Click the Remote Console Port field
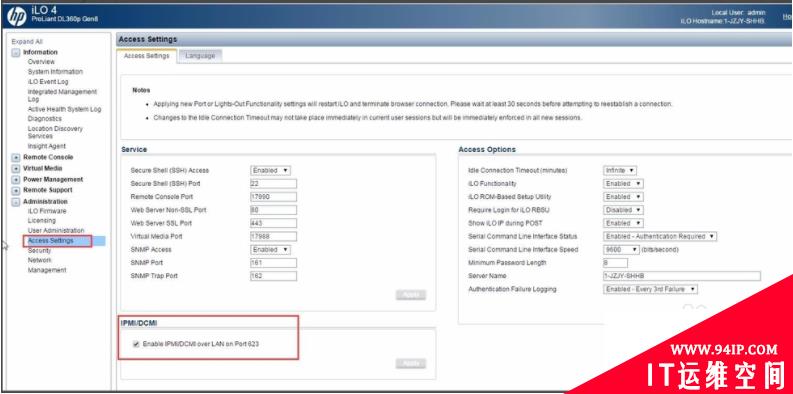Screen dimensions: 793x394 [x=274, y=197]
